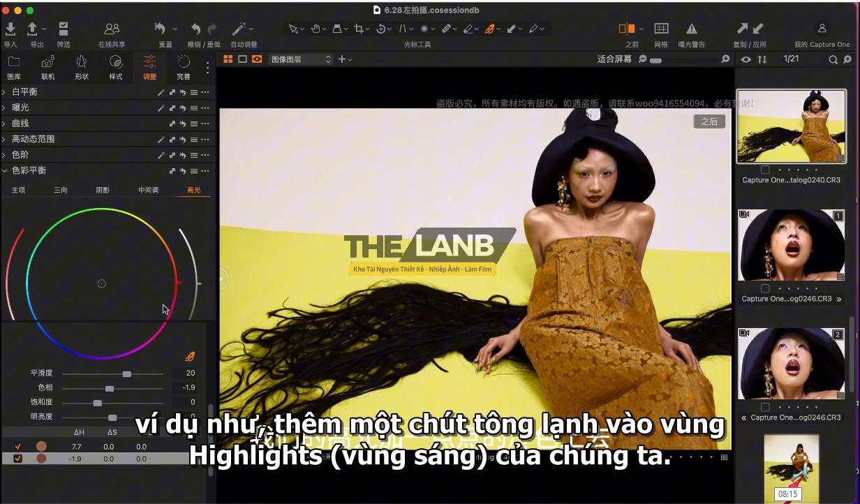The image size is (860, 504).
Task: Click the Auto Adjust magic wand
Action: (239, 29)
